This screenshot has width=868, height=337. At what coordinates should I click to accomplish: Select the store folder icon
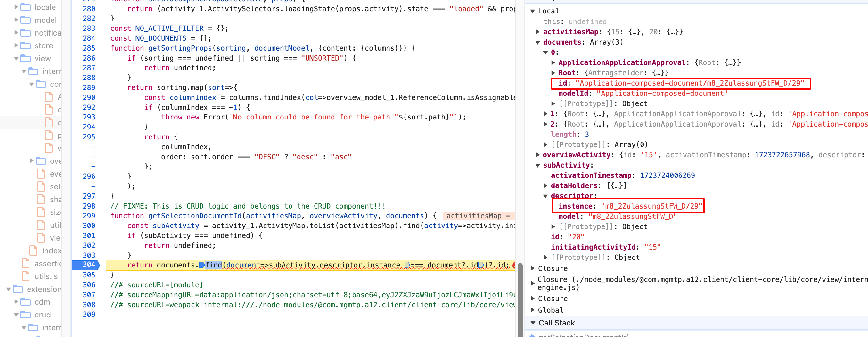pos(26,45)
